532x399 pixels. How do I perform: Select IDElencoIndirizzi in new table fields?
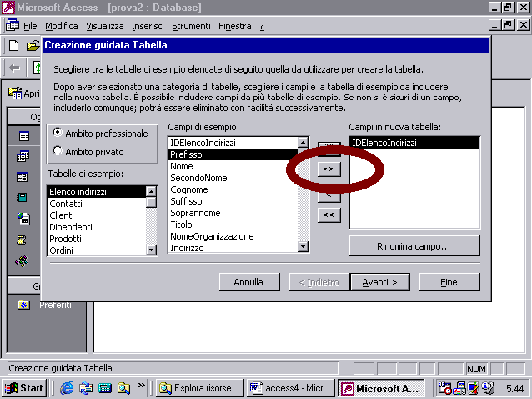pos(414,143)
